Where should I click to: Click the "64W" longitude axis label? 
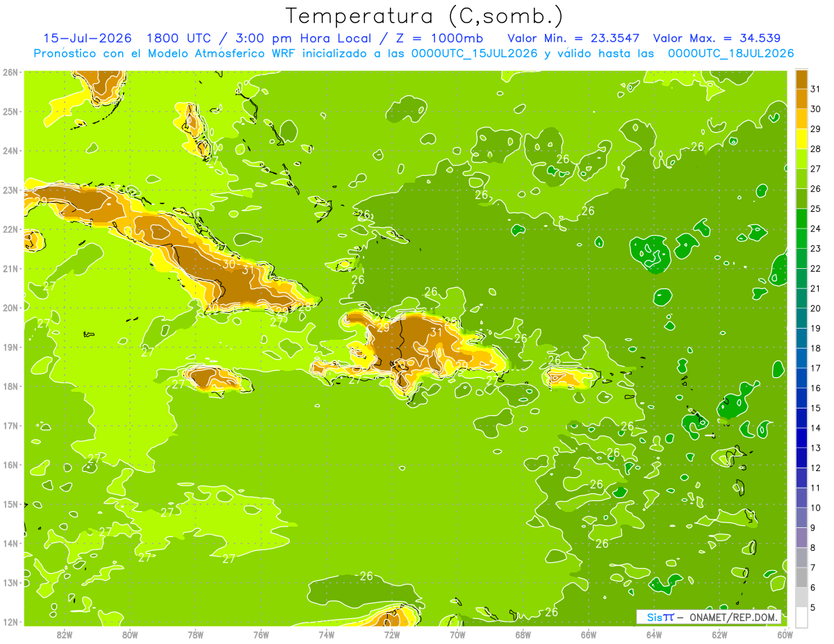coord(653,634)
